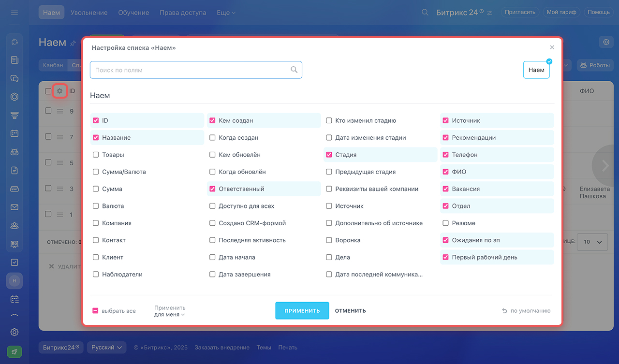Image resolution: width=619 pixels, height=364 pixels.
Task: Enable the Резюме checkbox
Action: 446,223
